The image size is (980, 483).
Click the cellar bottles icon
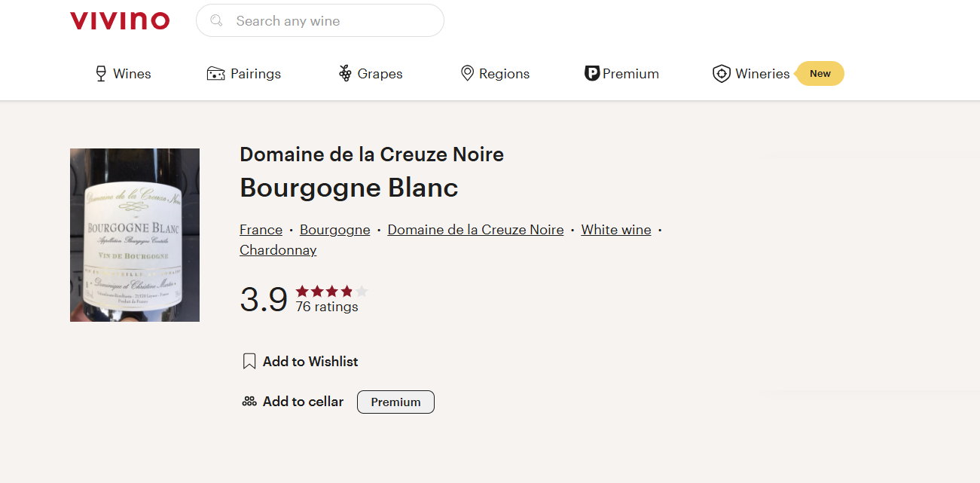pos(249,402)
